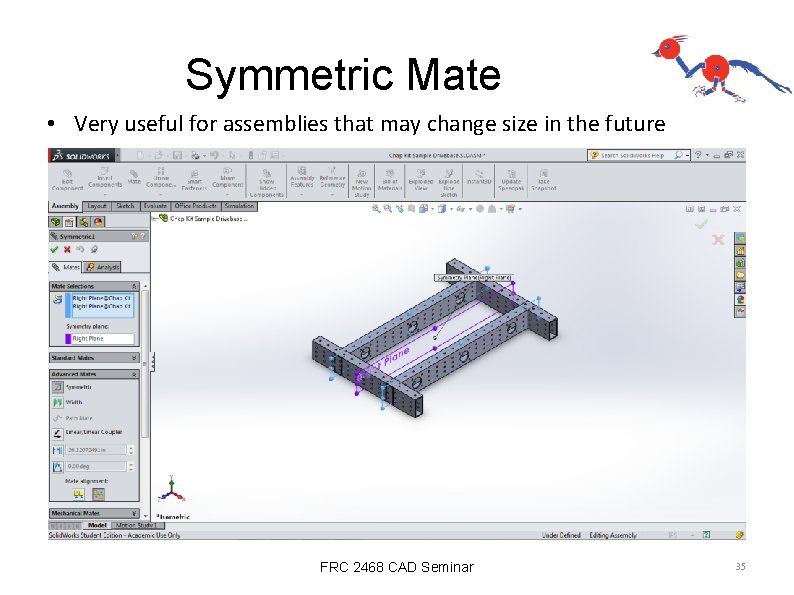Click the Bill of Materials icon
The image size is (794, 595).
coord(390,173)
